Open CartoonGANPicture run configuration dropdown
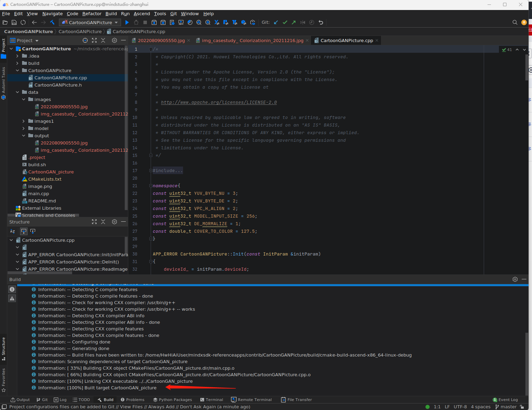Image resolution: width=532 pixels, height=410 pixels. point(90,22)
